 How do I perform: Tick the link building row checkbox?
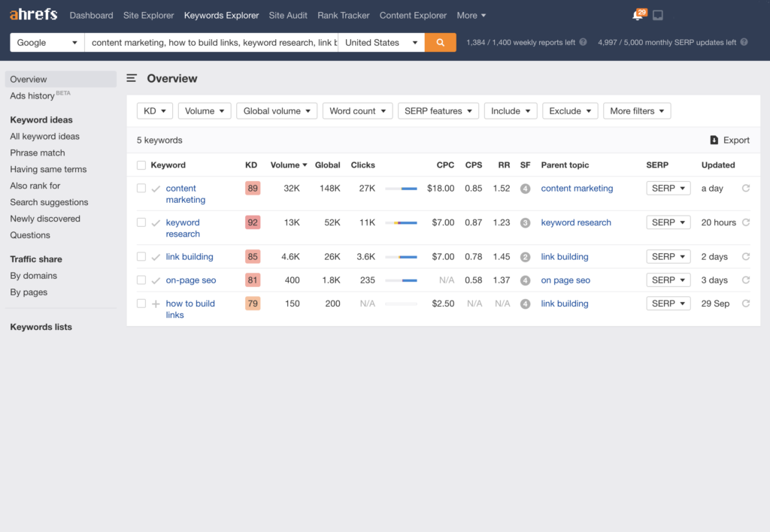tap(141, 257)
